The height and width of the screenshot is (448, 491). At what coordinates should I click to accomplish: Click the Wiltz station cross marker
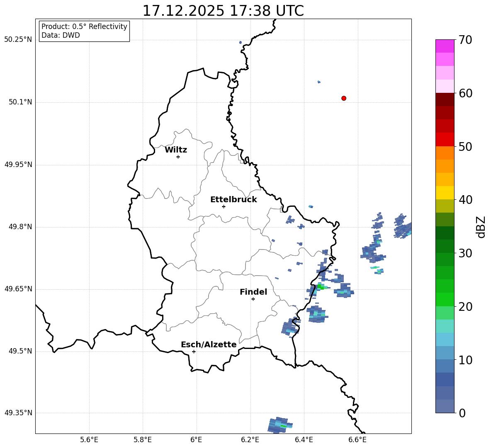178,157
